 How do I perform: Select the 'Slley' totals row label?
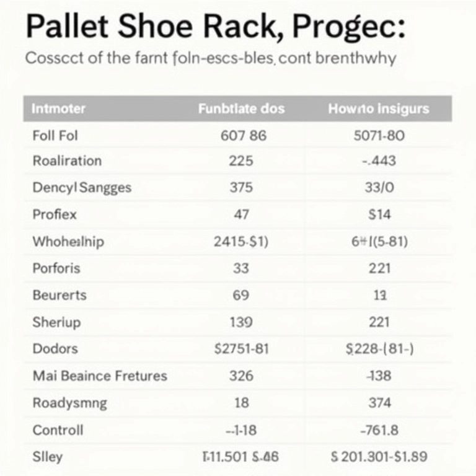48,457
